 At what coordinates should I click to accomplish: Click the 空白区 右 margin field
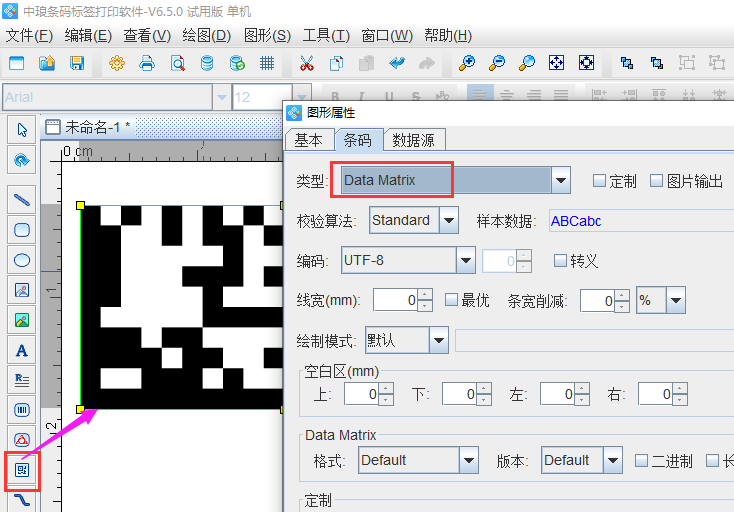655,394
